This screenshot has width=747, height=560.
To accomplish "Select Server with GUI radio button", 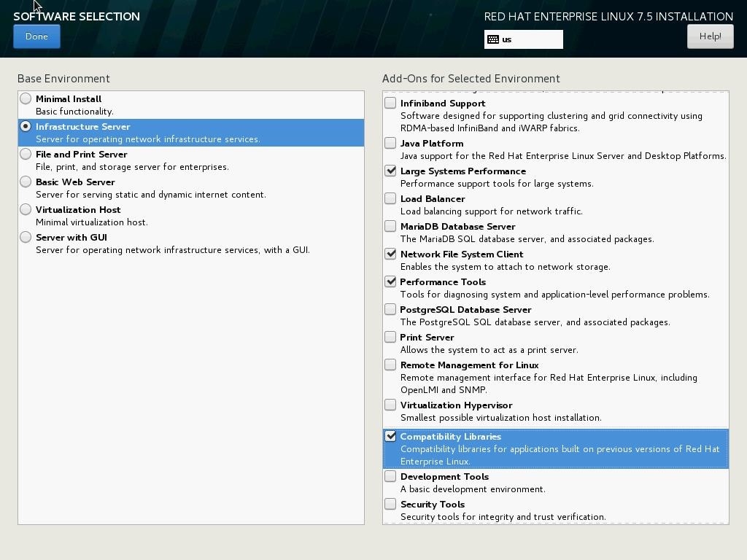I will tap(26, 237).
